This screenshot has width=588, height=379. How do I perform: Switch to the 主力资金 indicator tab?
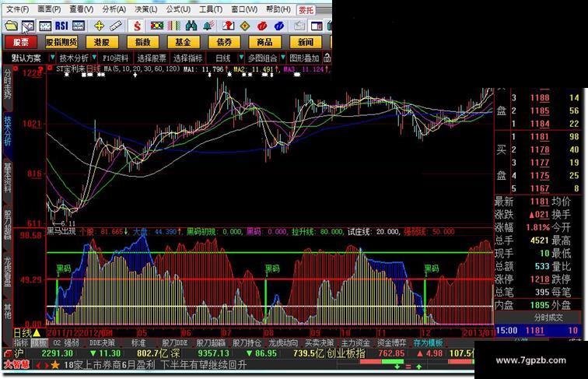tap(355, 342)
